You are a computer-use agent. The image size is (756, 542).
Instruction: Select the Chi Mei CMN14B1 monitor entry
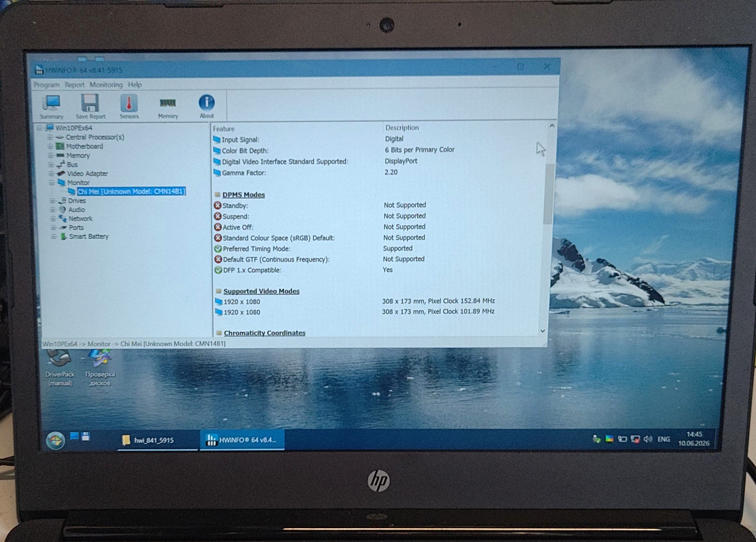pyautogui.click(x=131, y=191)
